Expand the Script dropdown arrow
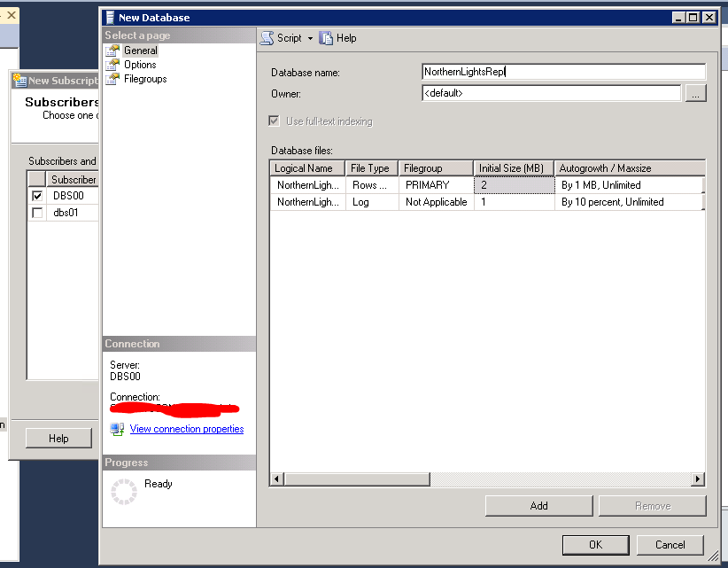Screen dimensions: 728x568 click(x=310, y=39)
